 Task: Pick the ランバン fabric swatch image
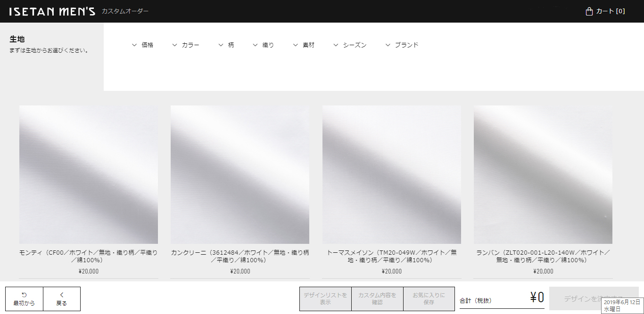[543, 175]
